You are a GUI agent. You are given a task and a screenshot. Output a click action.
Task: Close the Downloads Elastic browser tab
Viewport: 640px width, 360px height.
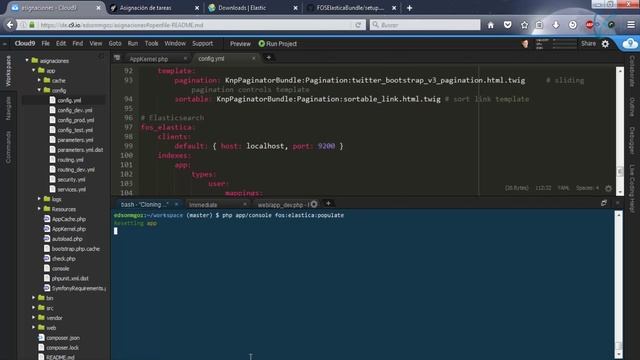tap(296, 8)
